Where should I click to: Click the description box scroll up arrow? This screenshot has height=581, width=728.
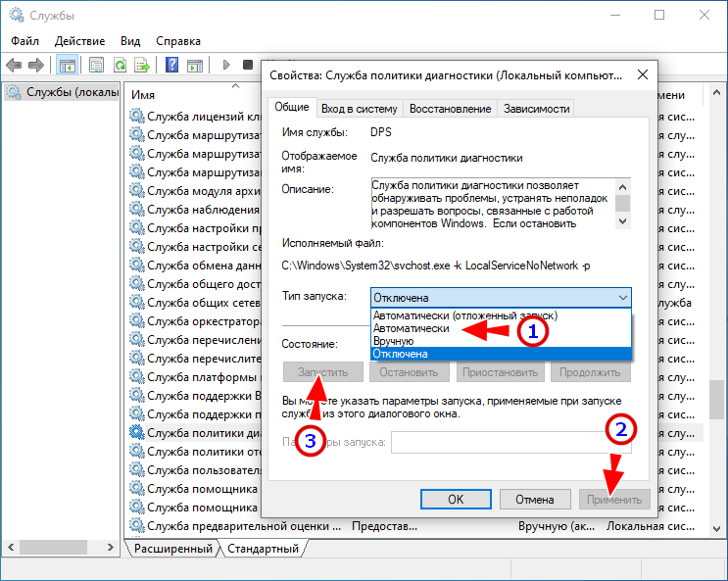click(622, 187)
